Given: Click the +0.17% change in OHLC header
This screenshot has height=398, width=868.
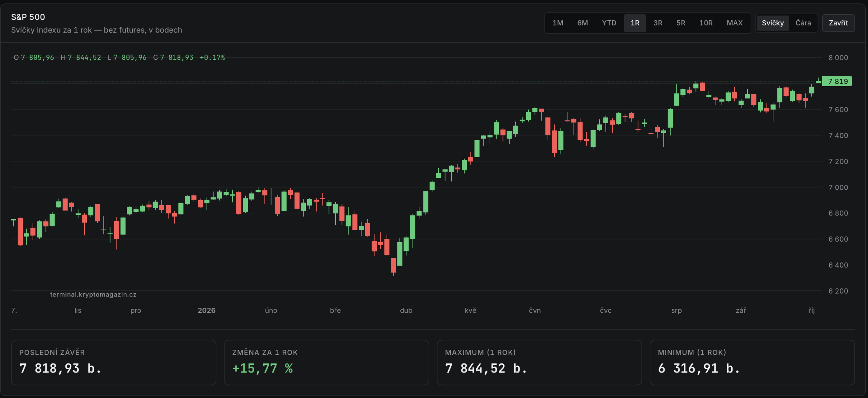Looking at the screenshot, I should [212, 57].
